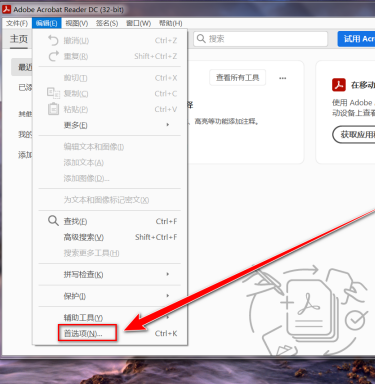The image size is (375, 384).
Task: Switch to the 主页 tab
Action: [19, 39]
